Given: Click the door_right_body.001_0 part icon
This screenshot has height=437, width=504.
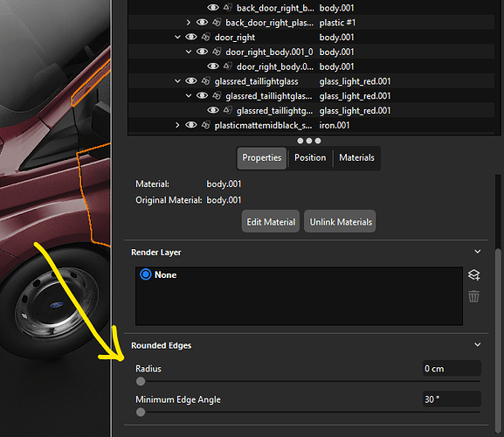Looking at the screenshot, I should point(217,52).
